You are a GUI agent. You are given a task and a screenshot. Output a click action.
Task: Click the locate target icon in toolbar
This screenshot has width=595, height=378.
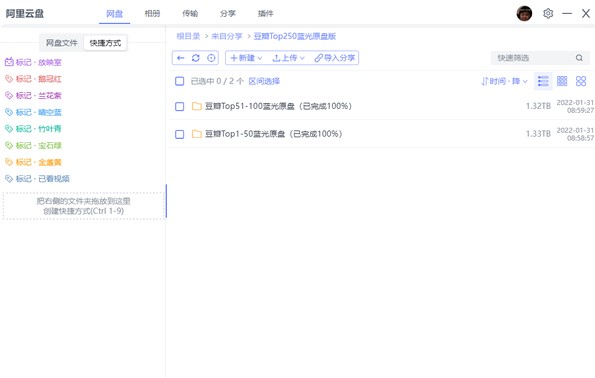tap(211, 58)
